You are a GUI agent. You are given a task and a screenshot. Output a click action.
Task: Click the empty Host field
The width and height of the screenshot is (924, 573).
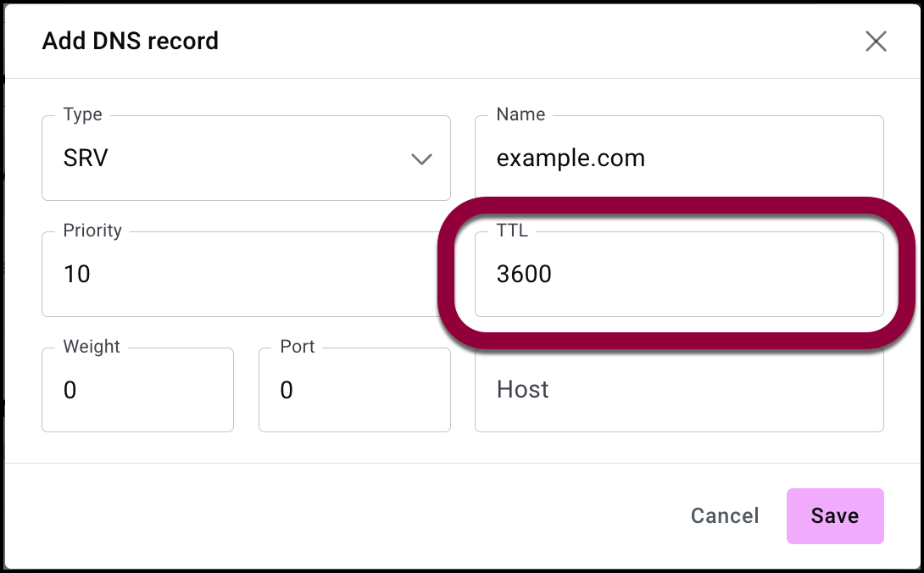click(x=679, y=390)
